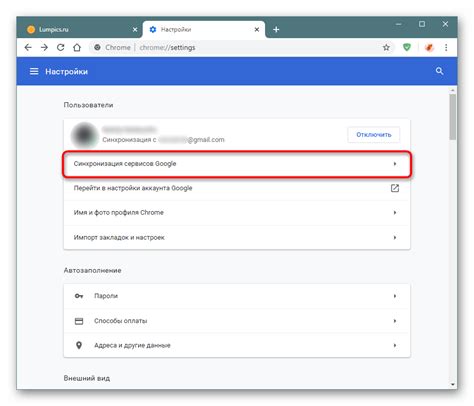
Task: Switch to the Настройки tab
Action: (204, 29)
